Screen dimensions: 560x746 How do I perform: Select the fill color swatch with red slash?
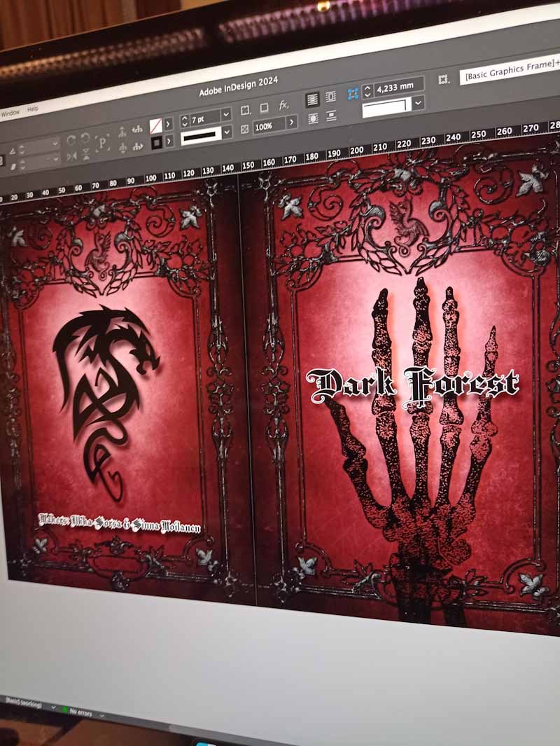click(x=155, y=126)
